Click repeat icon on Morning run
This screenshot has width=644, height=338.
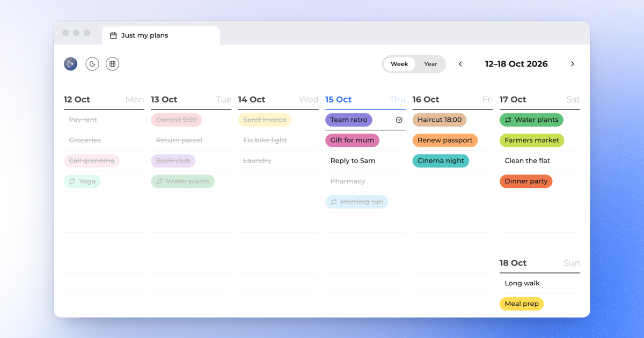(334, 202)
